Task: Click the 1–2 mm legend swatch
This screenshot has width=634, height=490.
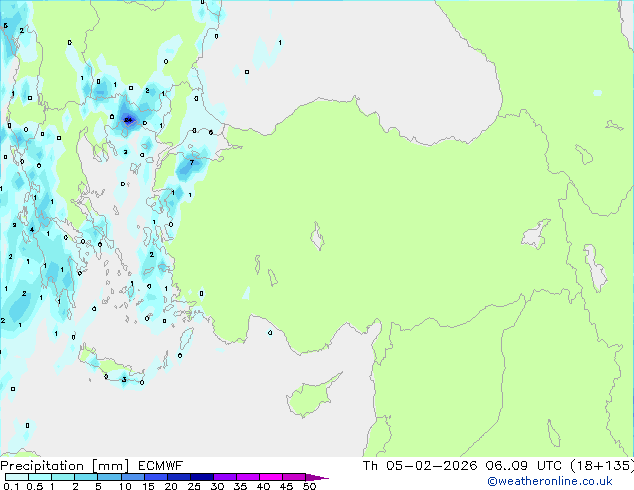Action: pyautogui.click(x=63, y=477)
